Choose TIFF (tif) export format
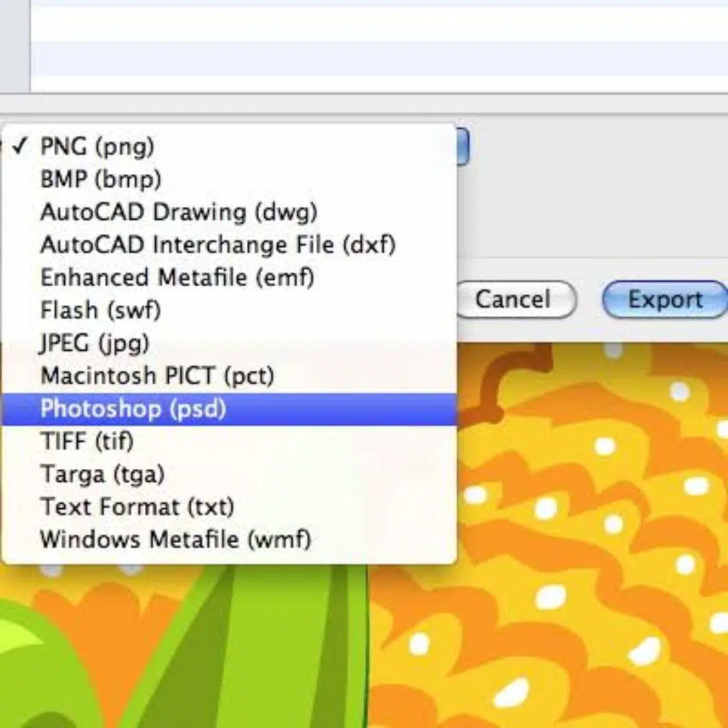728x728 pixels. (87, 441)
